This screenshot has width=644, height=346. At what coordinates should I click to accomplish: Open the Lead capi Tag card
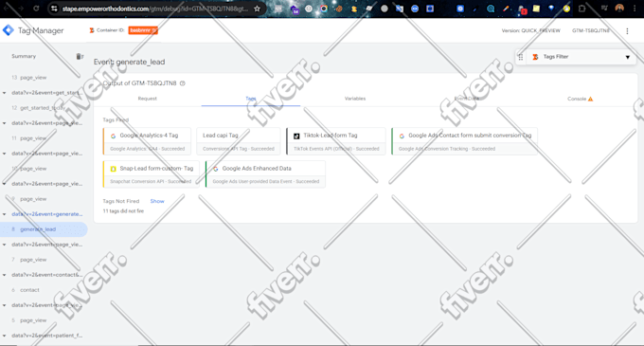pos(239,141)
